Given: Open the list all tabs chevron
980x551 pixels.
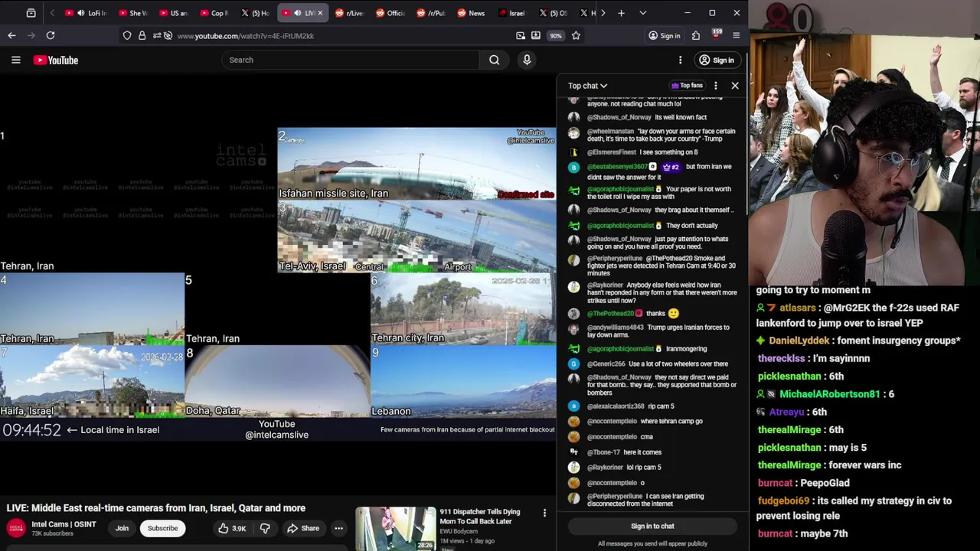Looking at the screenshot, I should coord(642,13).
